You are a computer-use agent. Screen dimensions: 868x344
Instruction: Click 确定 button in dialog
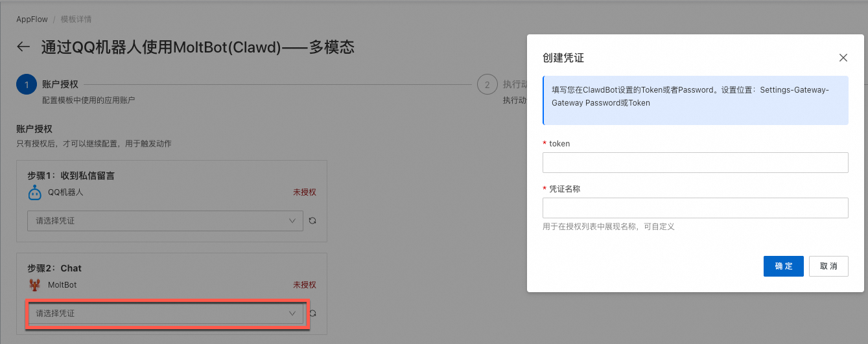(784, 266)
